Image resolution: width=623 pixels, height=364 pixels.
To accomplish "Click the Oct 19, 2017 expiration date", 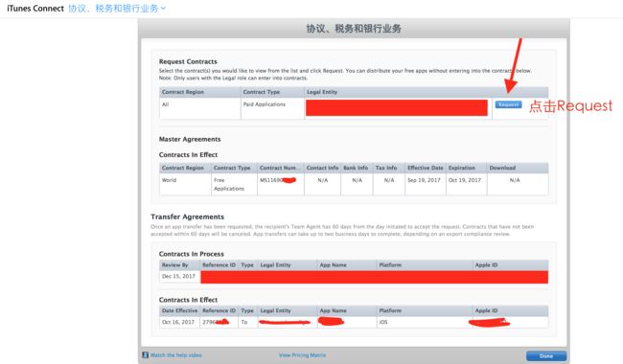I will click(x=465, y=180).
